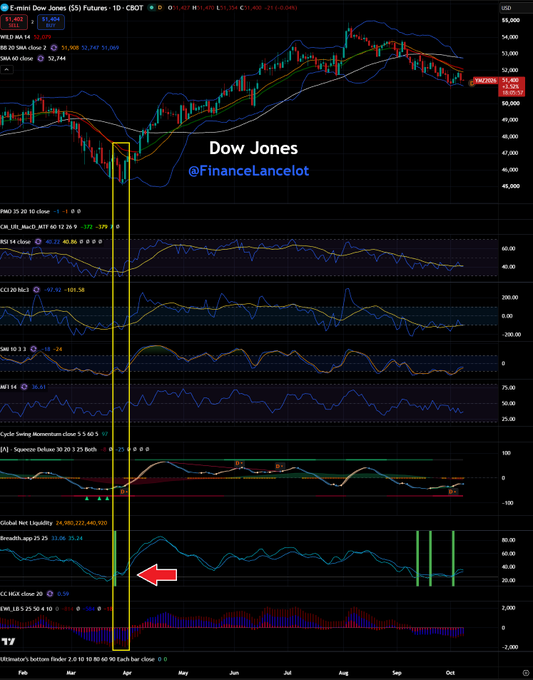Open the USD currency selector

pyautogui.click(x=506, y=8)
